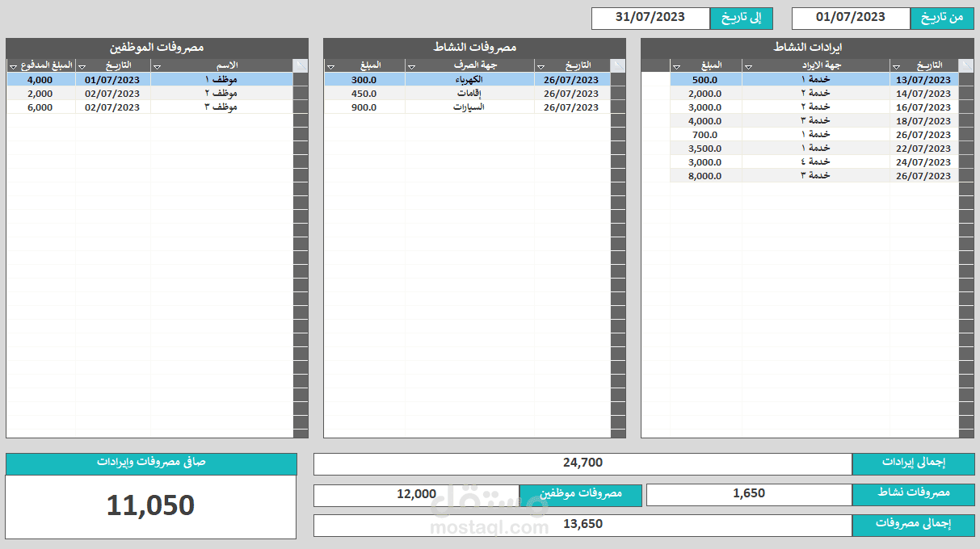The width and height of the screenshot is (980, 549).
Task: Select the مصروفات الموظفين table title
Action: [x=157, y=48]
